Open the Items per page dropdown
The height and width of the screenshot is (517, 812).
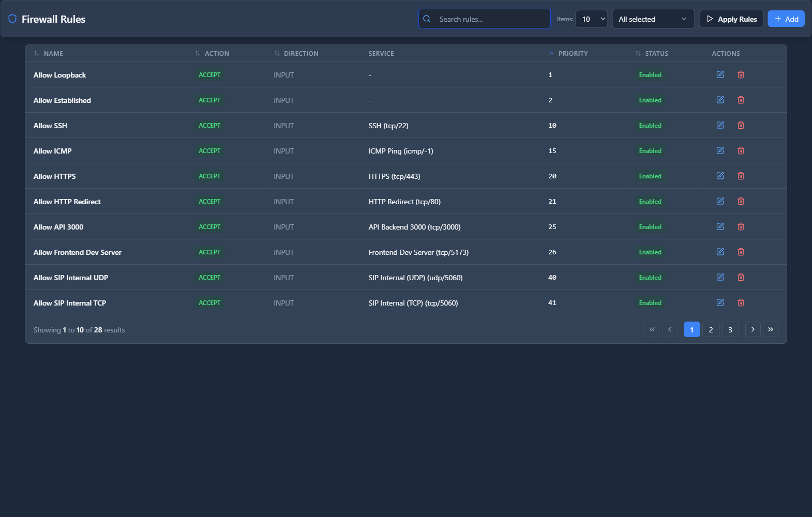click(x=591, y=19)
